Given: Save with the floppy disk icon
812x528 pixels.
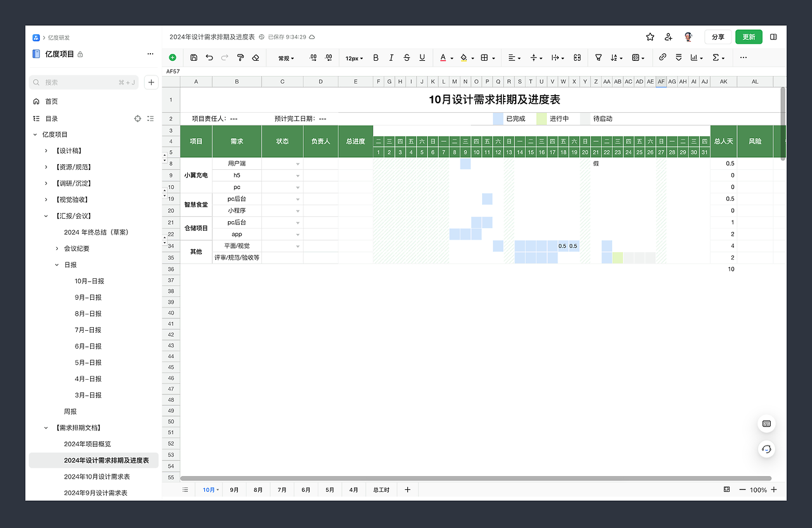Looking at the screenshot, I should point(194,58).
